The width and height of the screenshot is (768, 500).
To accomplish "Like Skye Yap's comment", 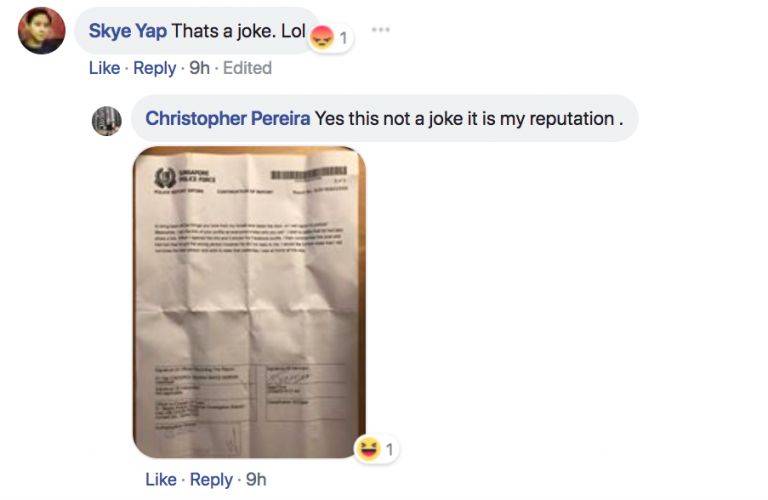I will [x=104, y=68].
